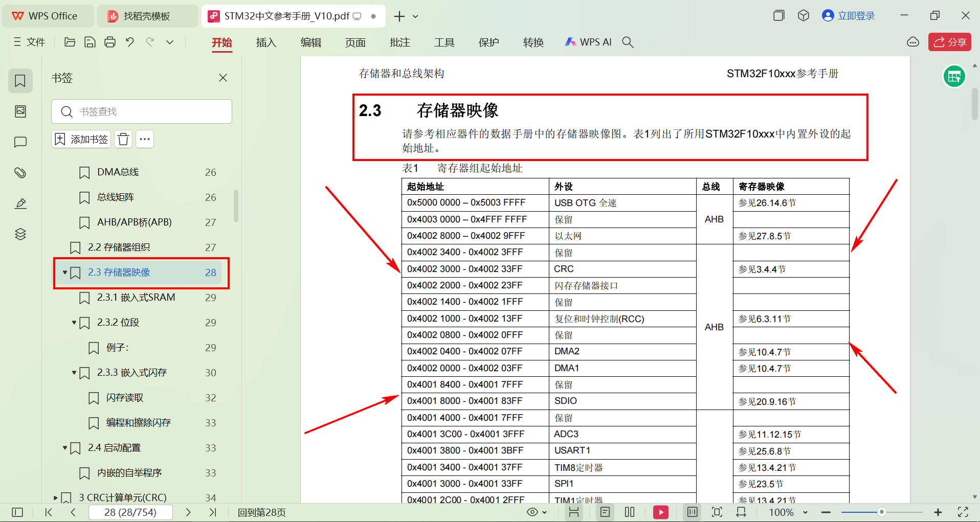Image resolution: width=980 pixels, height=522 pixels.
Task: Go to next page arrow
Action: click(188, 512)
